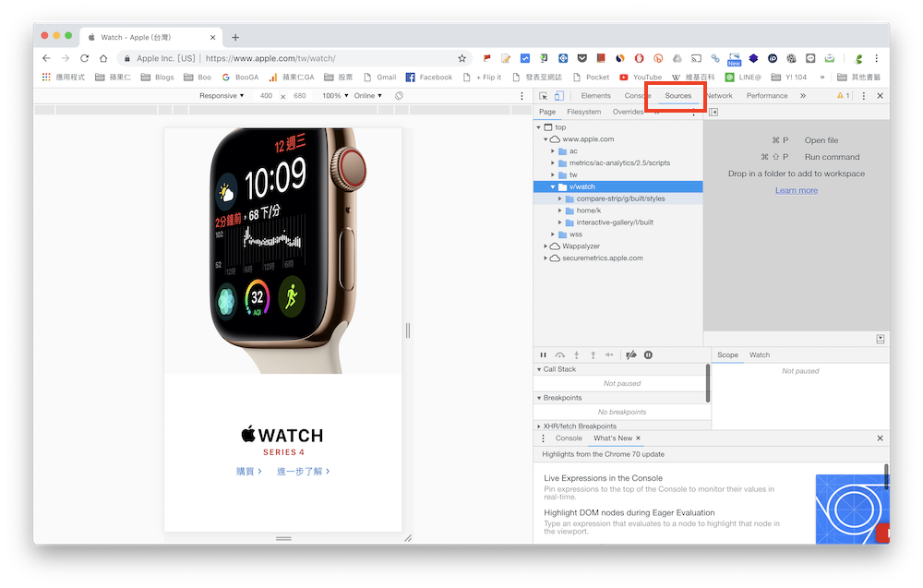Screen dimensions: 923x588
Task: Open the Facebook bookmark
Action: [x=429, y=78]
